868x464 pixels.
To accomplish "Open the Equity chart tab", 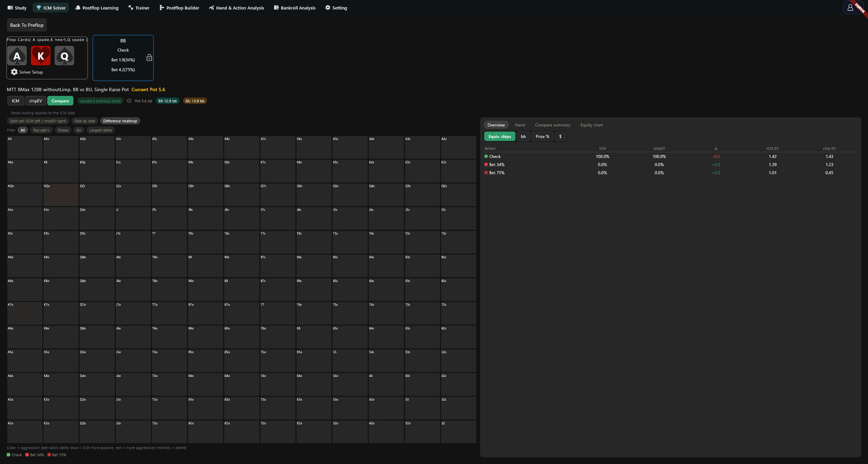I will pyautogui.click(x=592, y=125).
